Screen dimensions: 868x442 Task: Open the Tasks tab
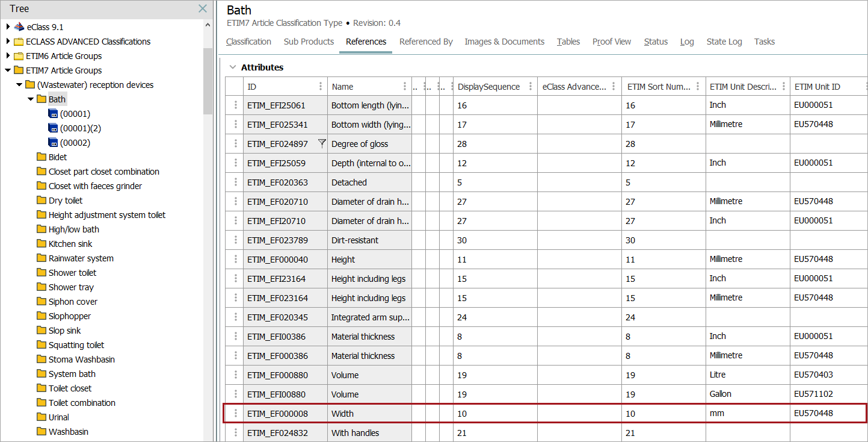765,42
